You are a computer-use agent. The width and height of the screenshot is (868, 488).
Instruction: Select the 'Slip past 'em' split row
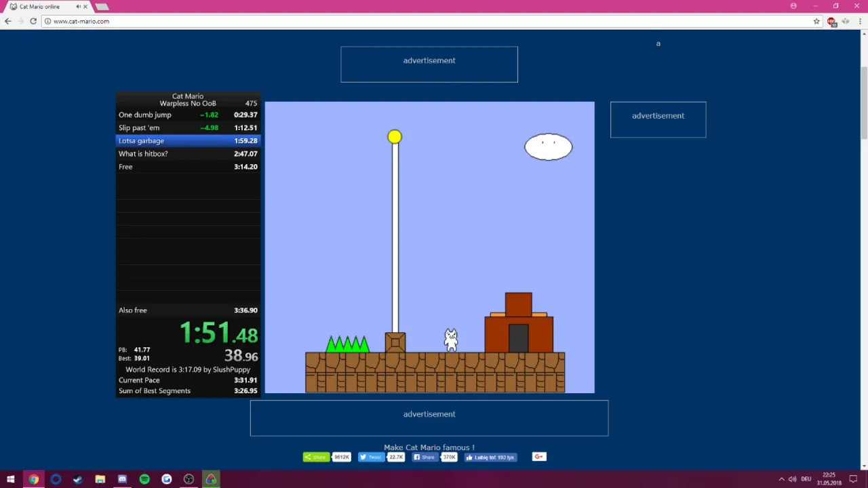coord(188,127)
